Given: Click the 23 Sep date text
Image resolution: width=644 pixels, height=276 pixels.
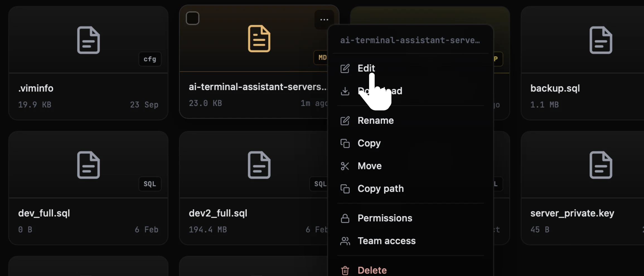Looking at the screenshot, I should pos(144,105).
